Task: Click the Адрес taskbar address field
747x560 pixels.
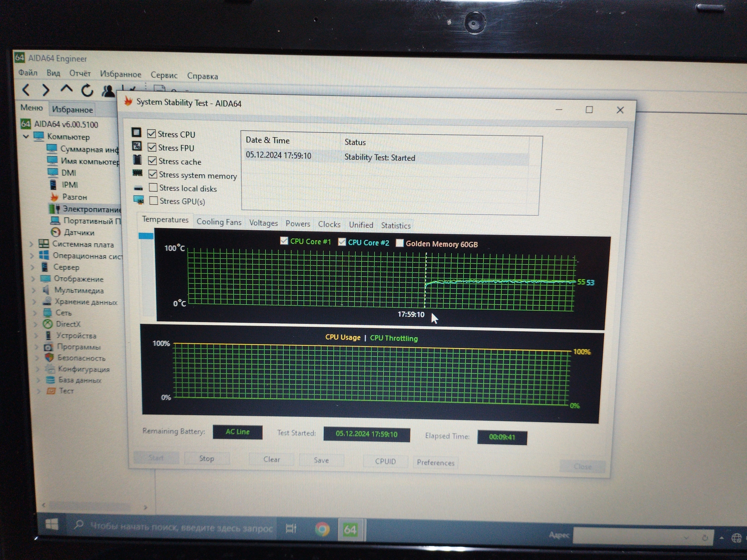Action: (x=643, y=537)
